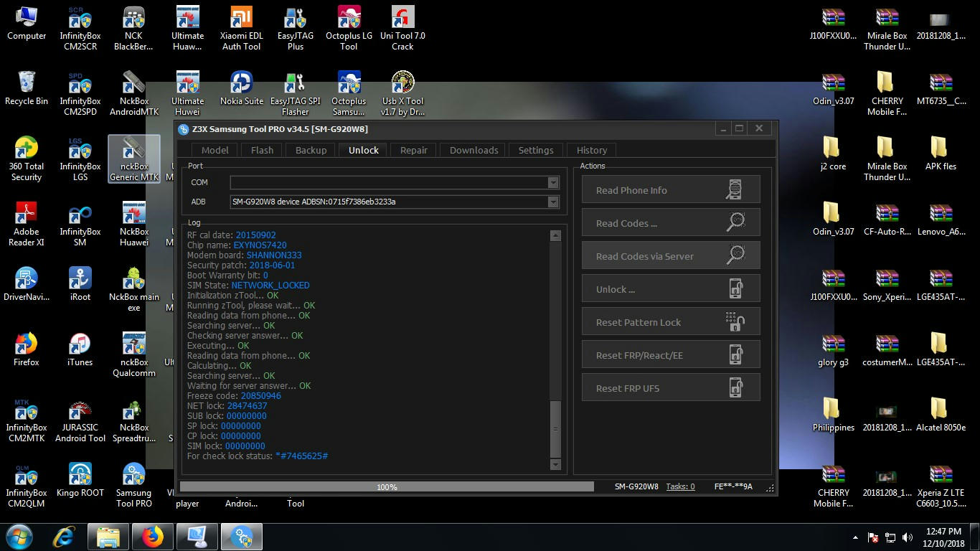Select the Usb X Tool icon
The width and height of the screenshot is (980, 551).
(402, 94)
